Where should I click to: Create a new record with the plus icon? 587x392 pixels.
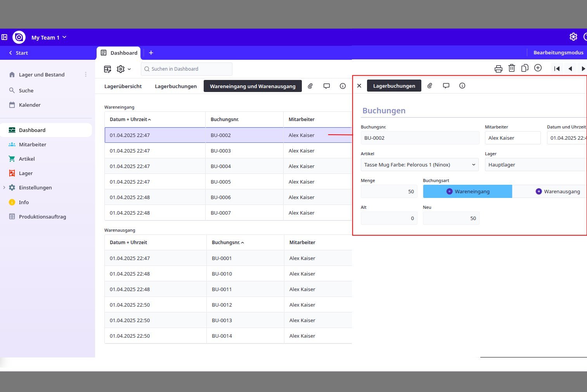pos(538,68)
